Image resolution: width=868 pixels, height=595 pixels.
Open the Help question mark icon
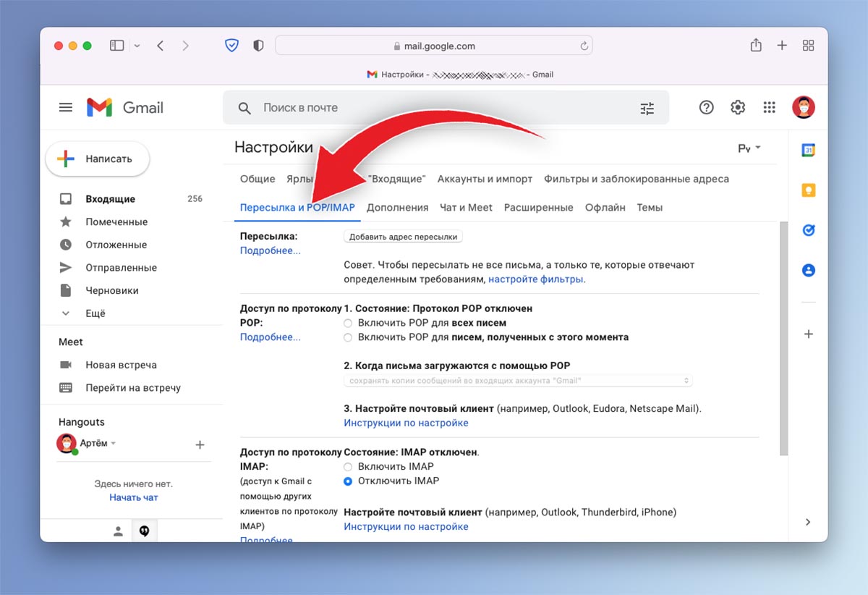point(707,108)
